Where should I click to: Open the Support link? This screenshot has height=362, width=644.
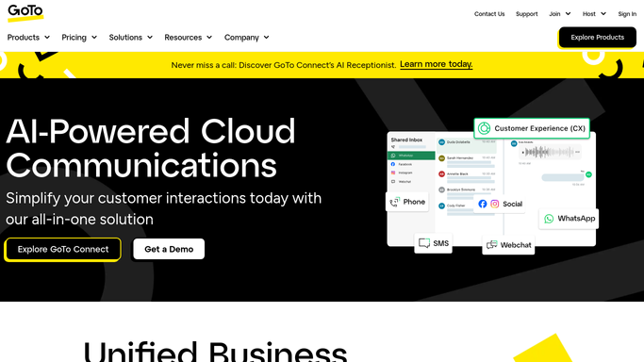tap(526, 13)
